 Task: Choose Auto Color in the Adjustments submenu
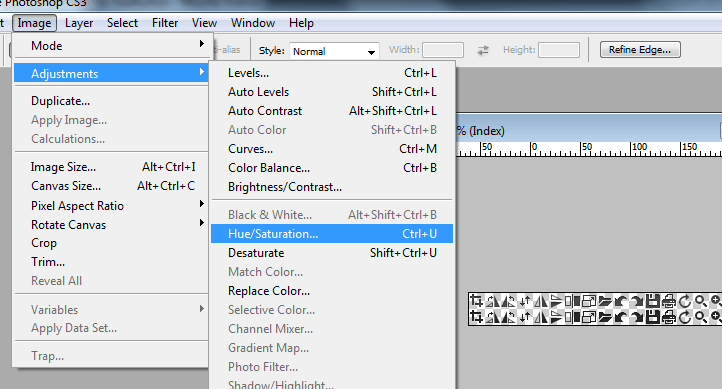[x=332, y=130]
